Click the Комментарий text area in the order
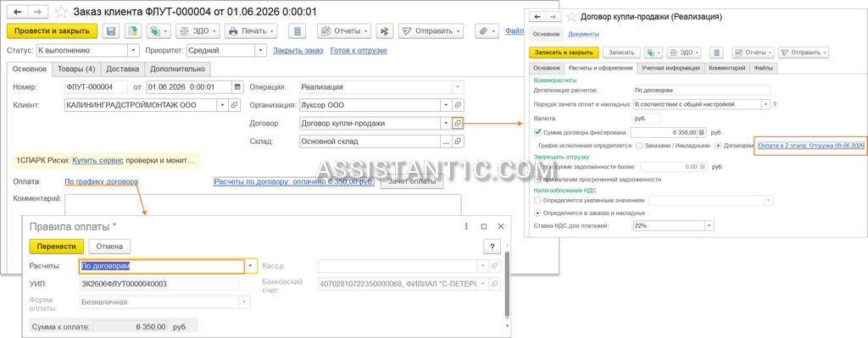 (263, 205)
